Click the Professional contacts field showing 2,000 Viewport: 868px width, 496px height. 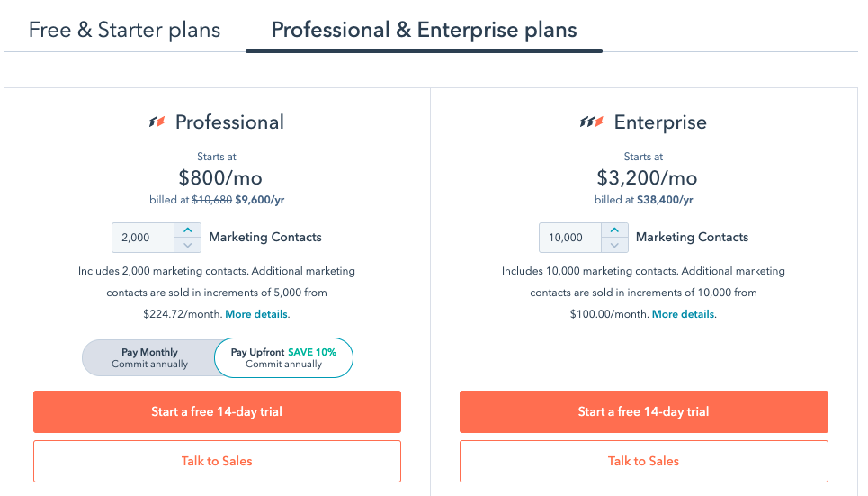(142, 238)
